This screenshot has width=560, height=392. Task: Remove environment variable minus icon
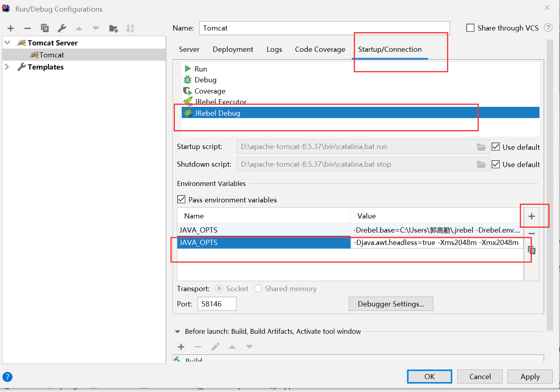point(531,233)
